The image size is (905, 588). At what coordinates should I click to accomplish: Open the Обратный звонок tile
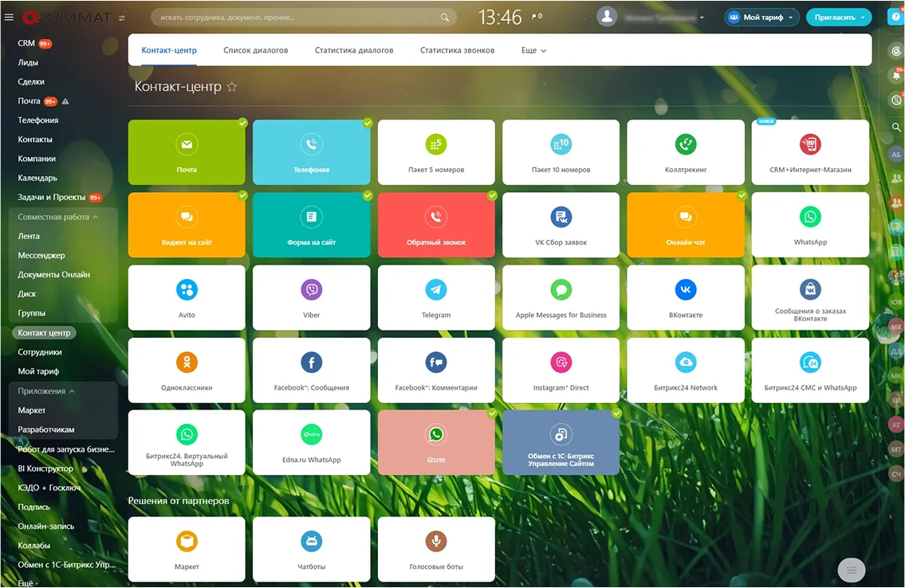(436, 225)
